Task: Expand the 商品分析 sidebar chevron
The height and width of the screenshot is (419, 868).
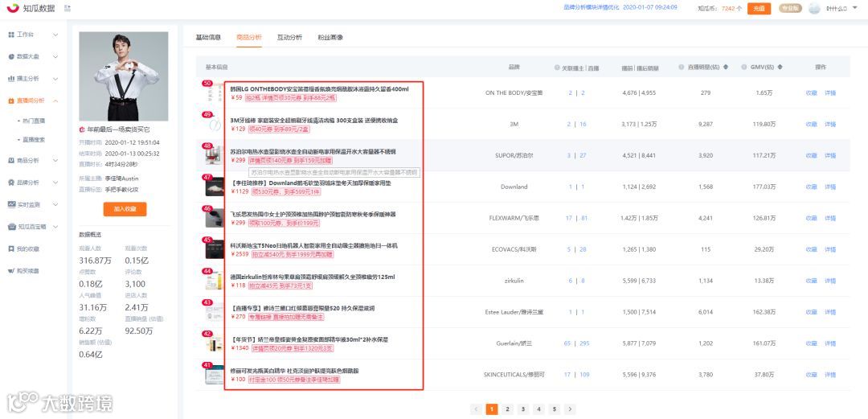Action: (x=55, y=160)
